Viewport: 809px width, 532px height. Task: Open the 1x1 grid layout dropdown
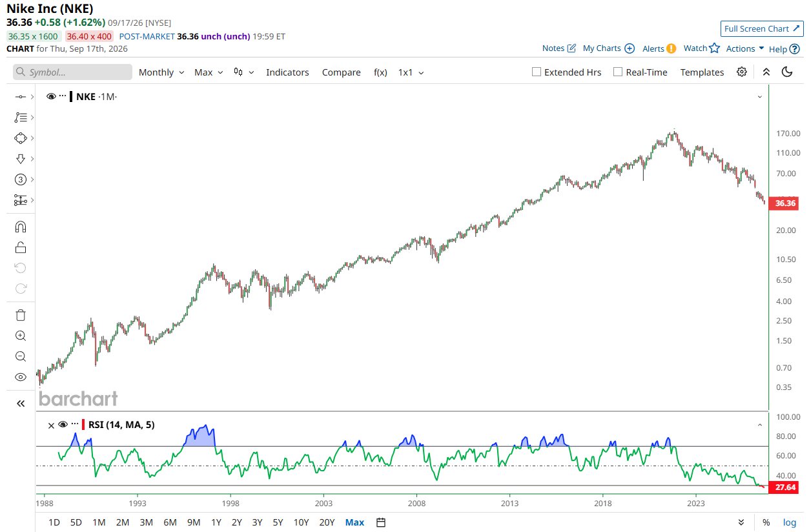pyautogui.click(x=411, y=72)
